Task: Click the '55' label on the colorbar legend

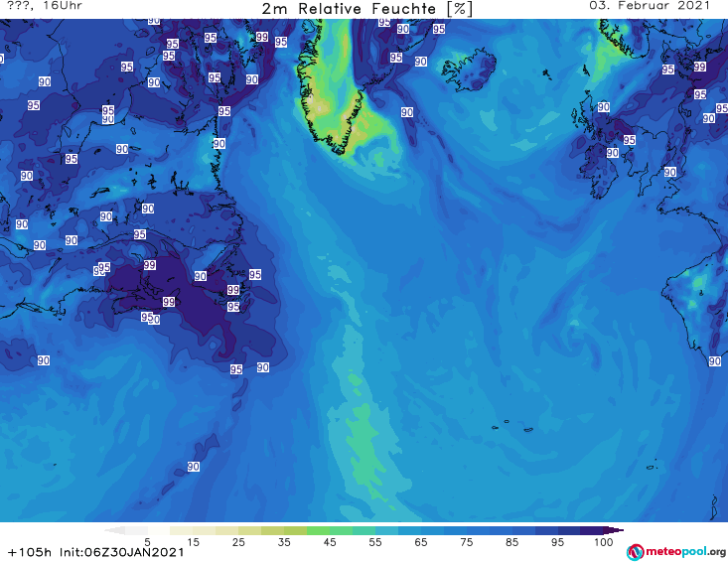Action: click(375, 542)
